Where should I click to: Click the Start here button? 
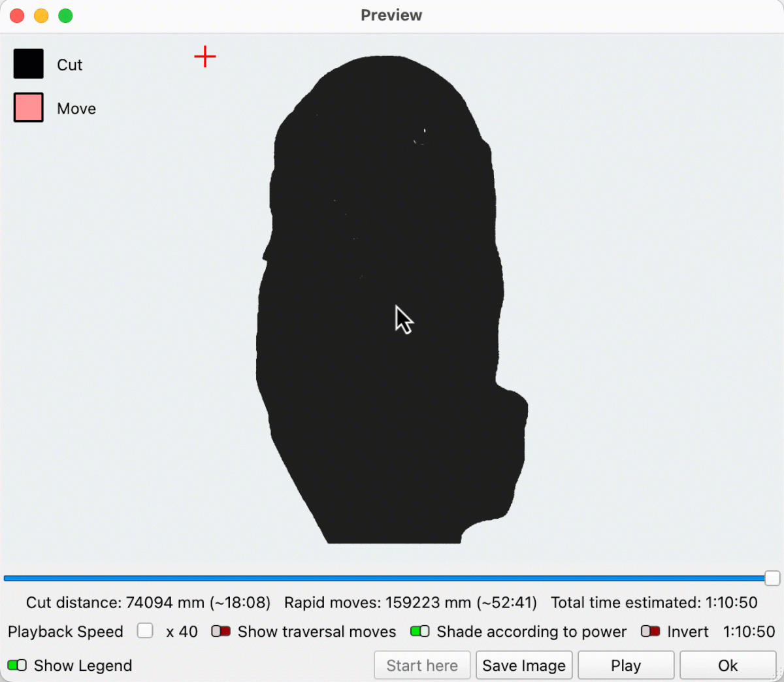(422, 666)
